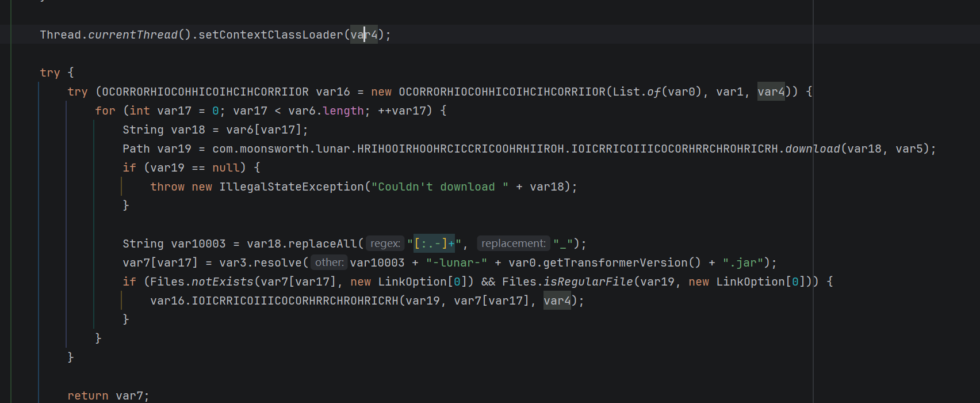980x403 pixels.
Task: Click the "-lunar-" string literal
Action: coord(457,263)
